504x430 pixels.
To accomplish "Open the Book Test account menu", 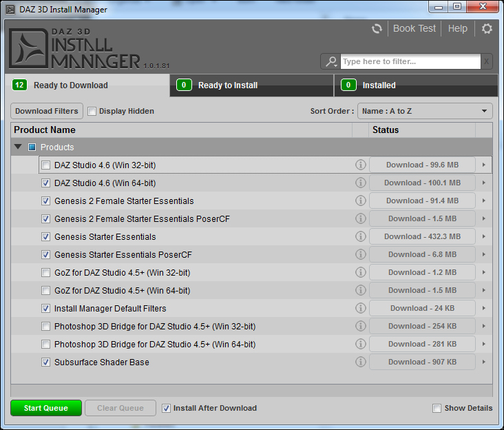I will tap(414, 29).
